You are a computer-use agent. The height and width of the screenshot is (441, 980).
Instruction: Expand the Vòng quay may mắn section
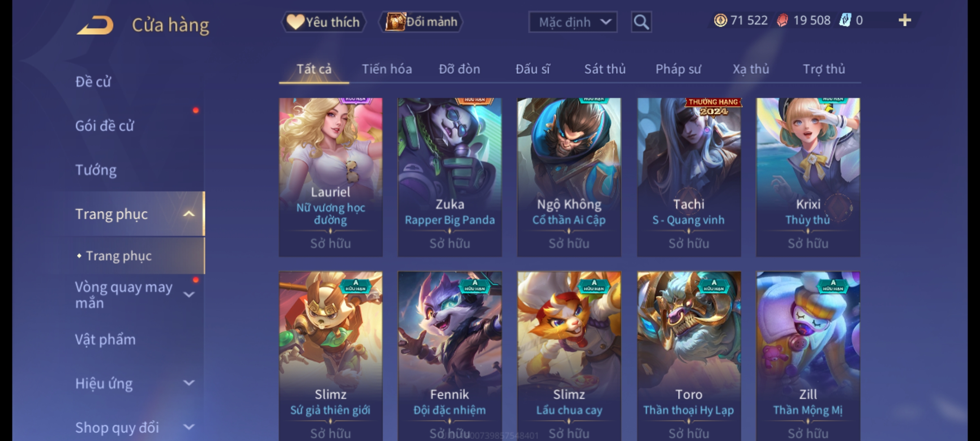click(x=189, y=294)
